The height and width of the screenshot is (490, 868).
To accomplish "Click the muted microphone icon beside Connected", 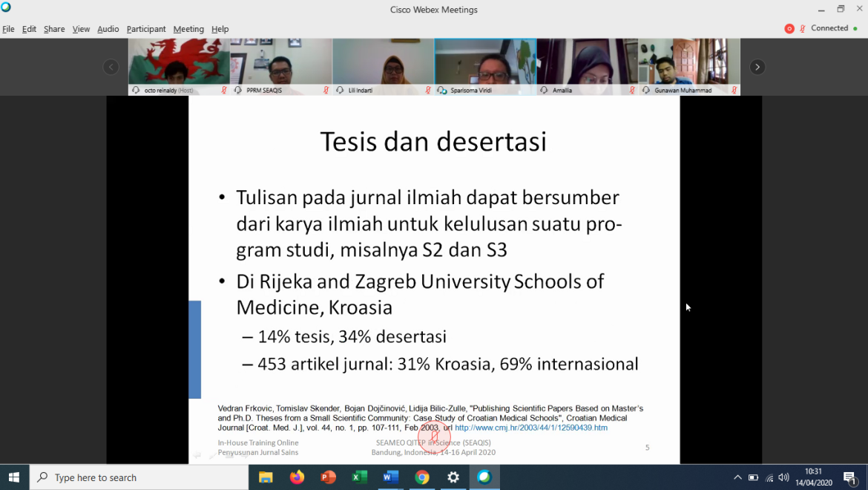I will coord(804,28).
